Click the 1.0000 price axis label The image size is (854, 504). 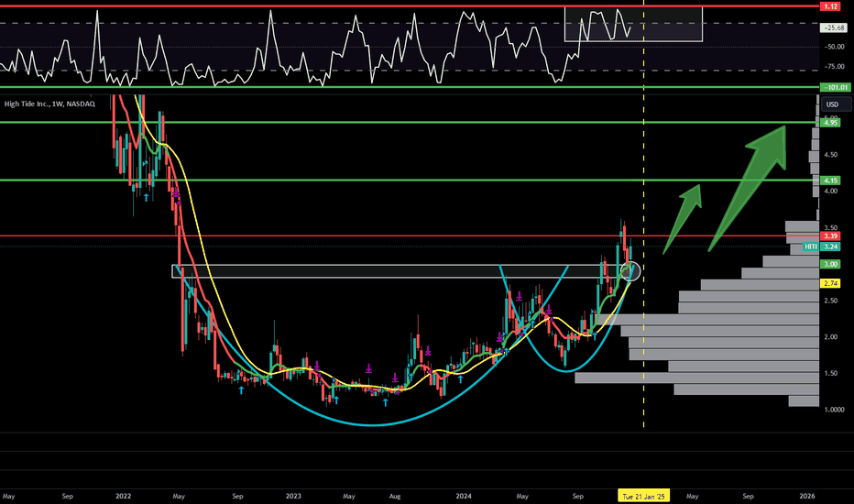click(834, 410)
